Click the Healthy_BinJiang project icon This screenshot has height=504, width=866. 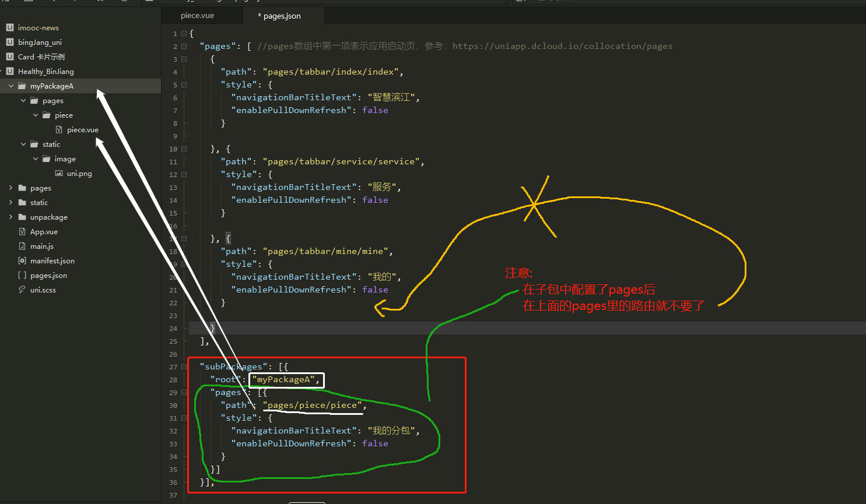tap(10, 71)
